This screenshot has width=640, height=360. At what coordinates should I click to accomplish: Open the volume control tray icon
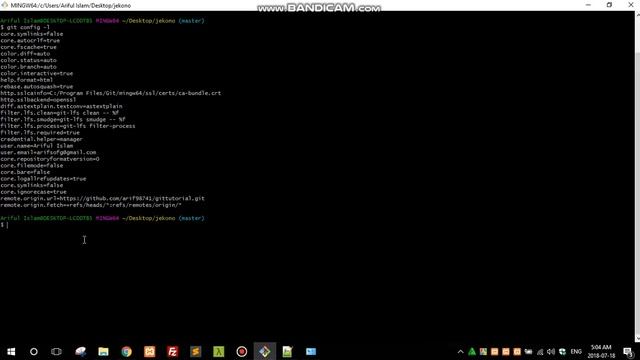click(x=551, y=351)
